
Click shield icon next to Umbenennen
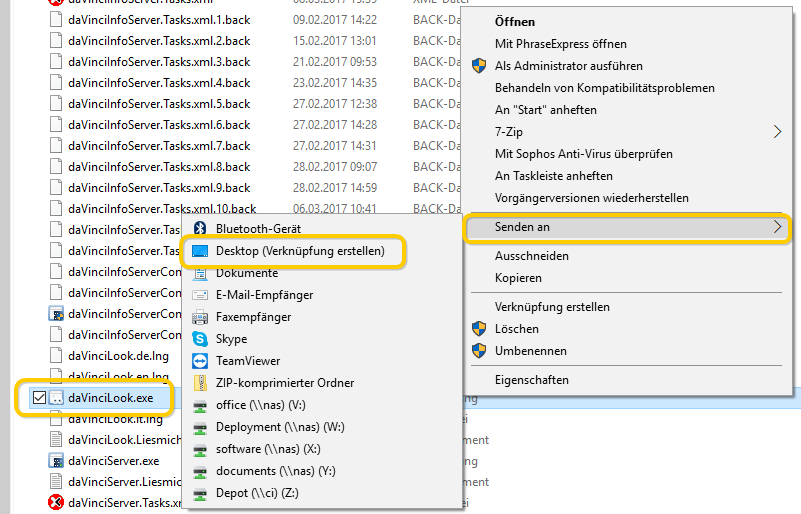pos(479,351)
